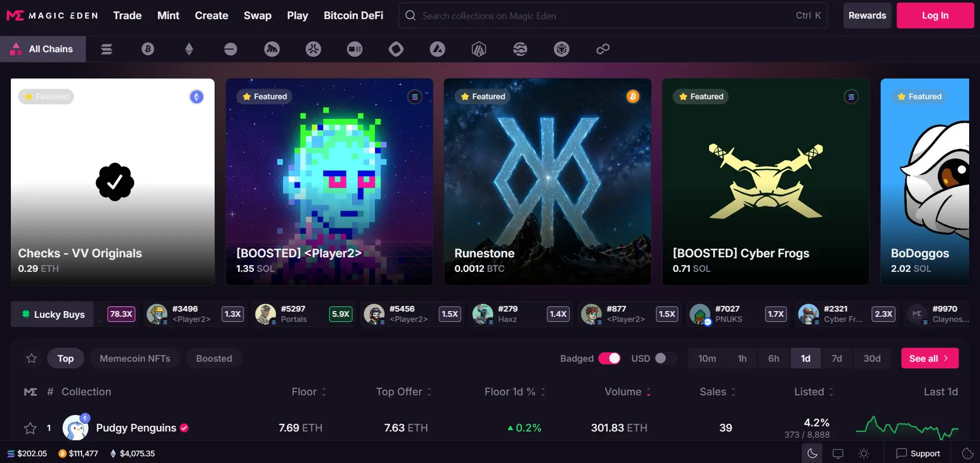Image resolution: width=980 pixels, height=463 pixels.
Task: Sort collections by Sales column arrows
Action: [x=733, y=392]
